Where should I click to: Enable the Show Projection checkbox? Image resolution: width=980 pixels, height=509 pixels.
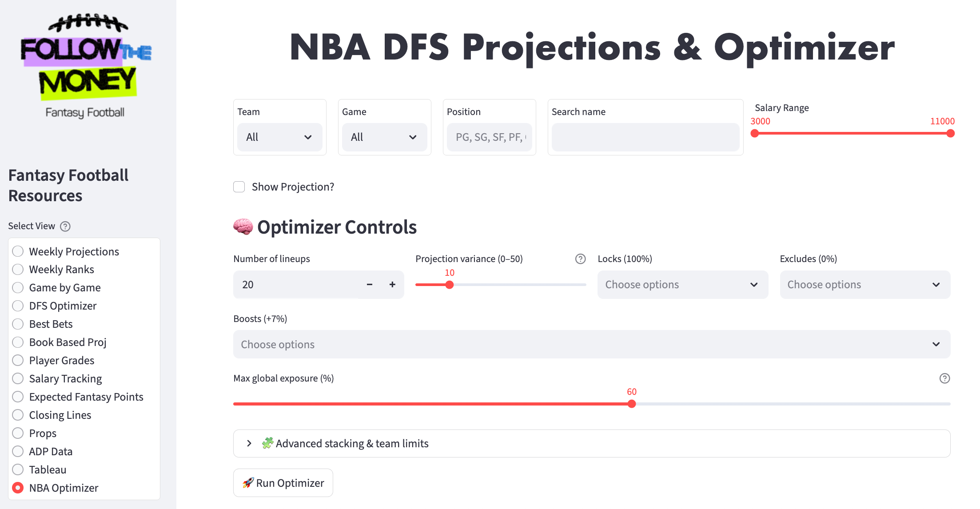pos(239,187)
